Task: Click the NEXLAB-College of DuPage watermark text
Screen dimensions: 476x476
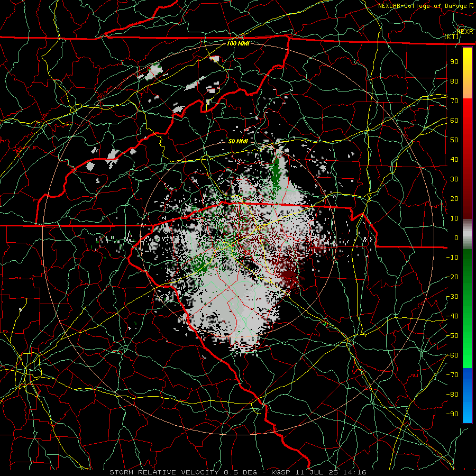Action: click(426, 6)
